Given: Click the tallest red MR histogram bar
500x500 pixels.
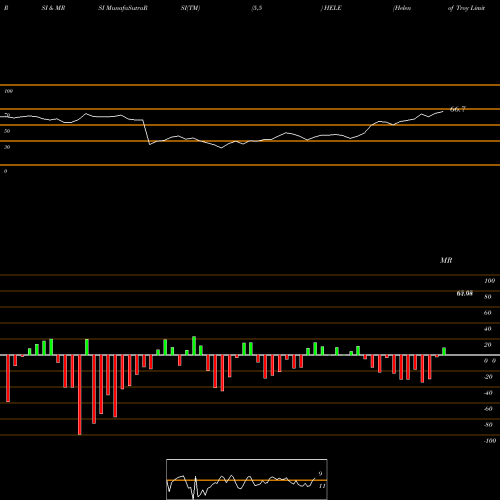Looking at the screenshot, I should [80, 395].
